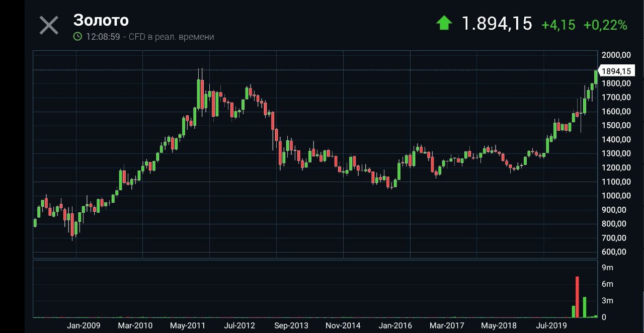Click the Mar-2017 date axis label
Viewport: 644px width, 333px height.
point(447,325)
